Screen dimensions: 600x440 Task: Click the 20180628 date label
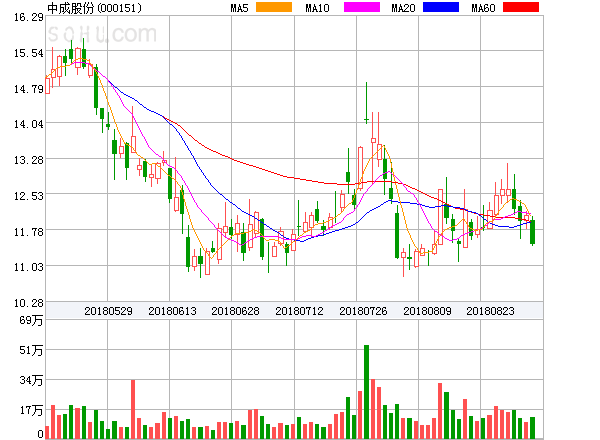(x=235, y=311)
